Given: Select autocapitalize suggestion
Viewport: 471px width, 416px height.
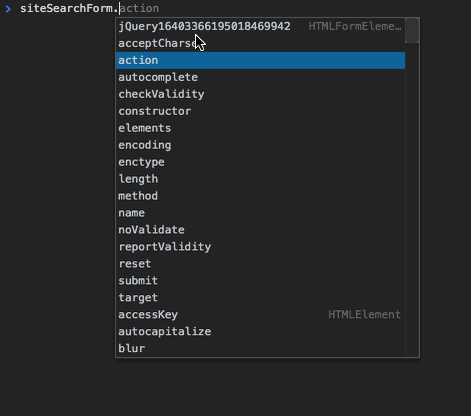Looking at the screenshot, I should point(260,332).
